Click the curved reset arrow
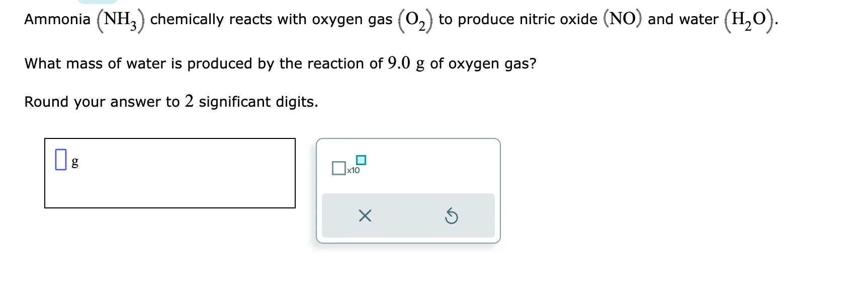868x294 pixels. pos(452,216)
